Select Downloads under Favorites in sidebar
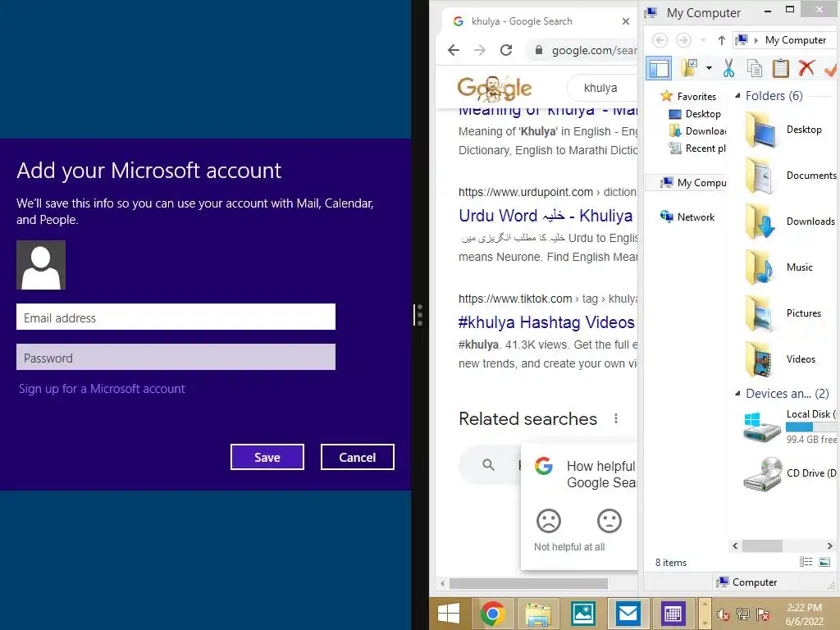 697,130
